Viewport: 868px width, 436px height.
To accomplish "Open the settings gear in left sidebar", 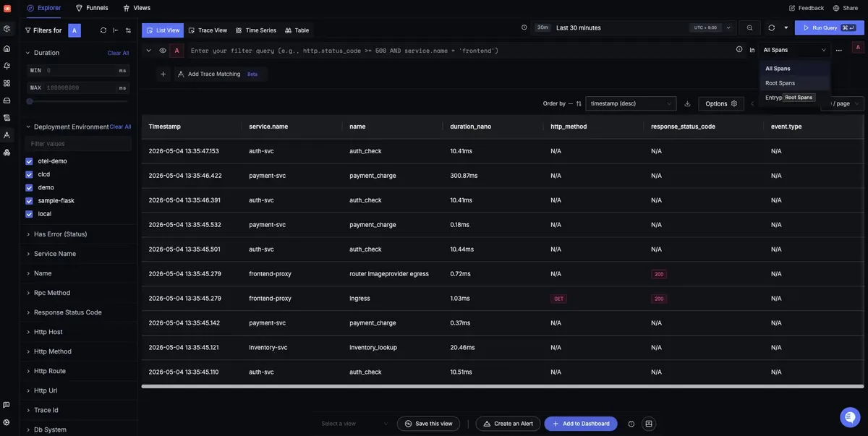I will point(7,422).
